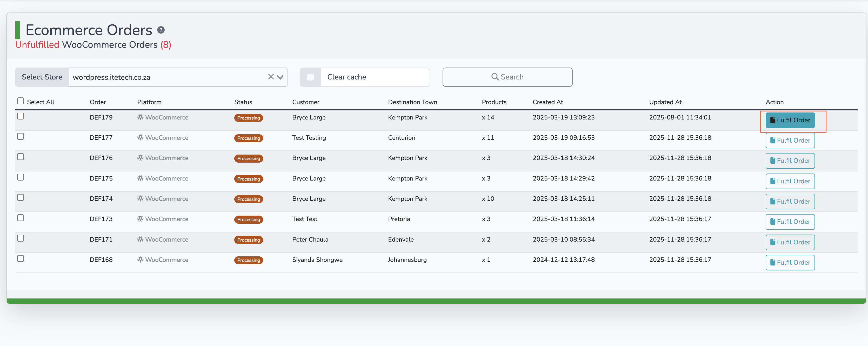Image resolution: width=868 pixels, height=346 pixels.
Task: Fulfil order DEF176
Action: point(790,161)
